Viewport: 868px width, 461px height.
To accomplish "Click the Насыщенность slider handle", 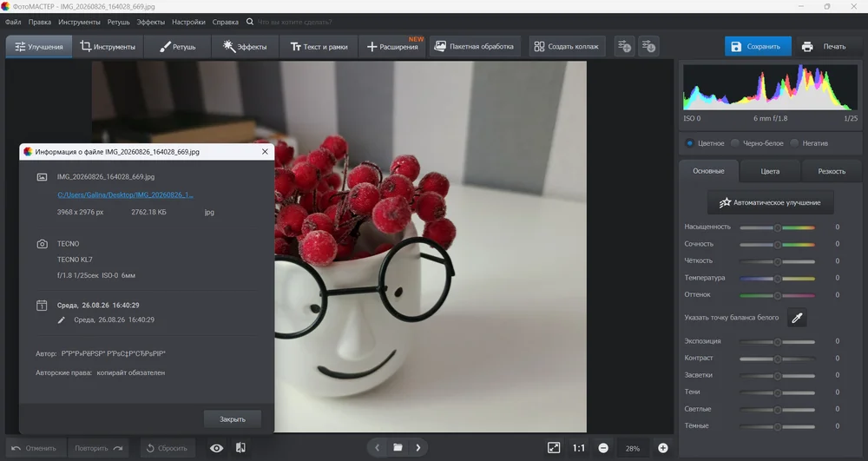I will coord(777,227).
